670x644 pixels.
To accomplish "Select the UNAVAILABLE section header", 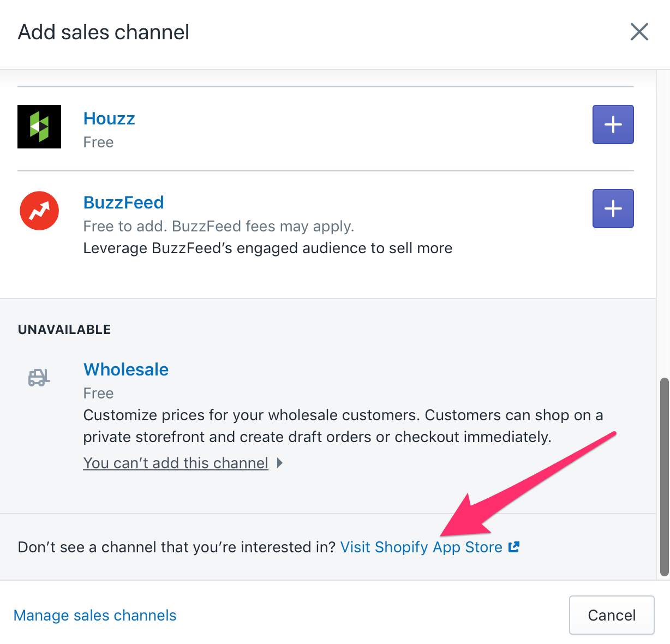I will coord(64,329).
